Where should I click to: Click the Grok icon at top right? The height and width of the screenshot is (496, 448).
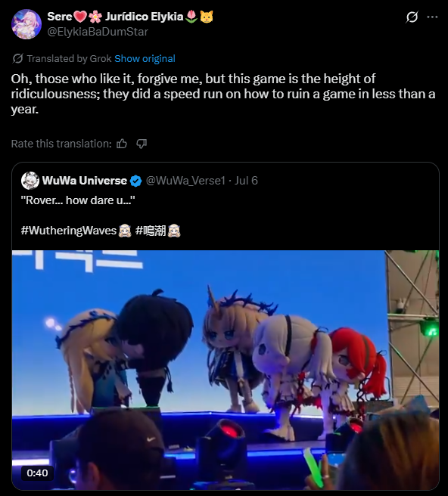(412, 17)
